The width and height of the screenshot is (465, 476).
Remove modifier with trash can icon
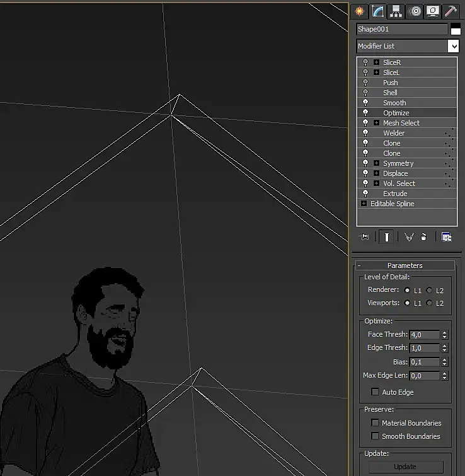424,237
